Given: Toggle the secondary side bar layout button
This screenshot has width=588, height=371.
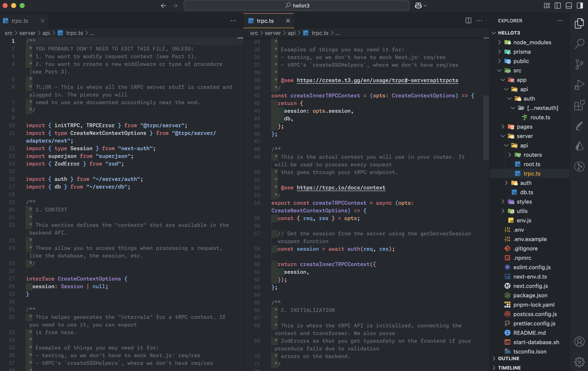Looking at the screenshot, I should point(579,5).
